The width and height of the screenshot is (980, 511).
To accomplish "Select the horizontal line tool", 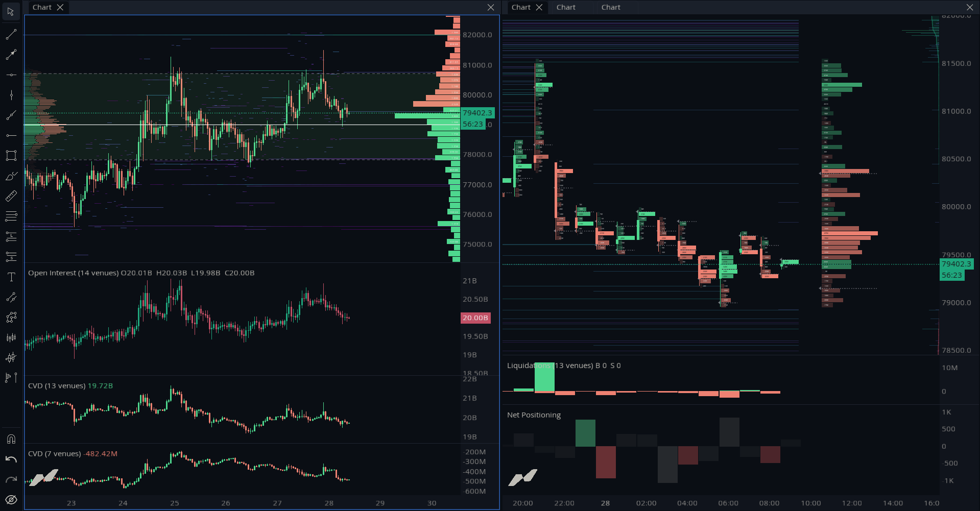I will (11, 75).
